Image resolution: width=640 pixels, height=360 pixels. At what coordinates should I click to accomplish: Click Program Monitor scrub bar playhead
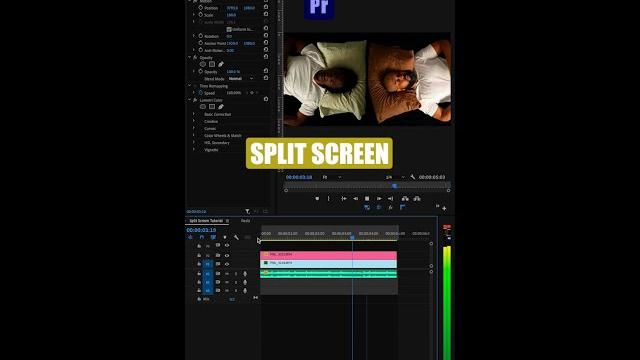point(394,186)
